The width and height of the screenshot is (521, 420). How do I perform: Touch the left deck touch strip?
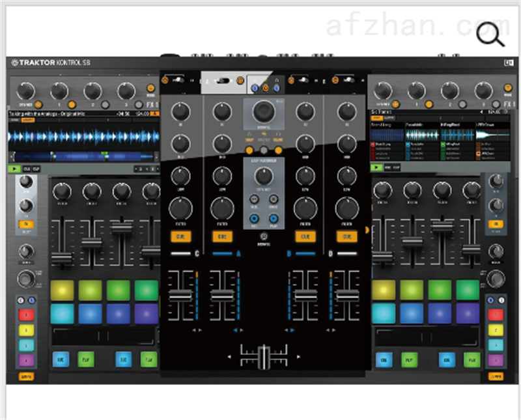pos(104,336)
